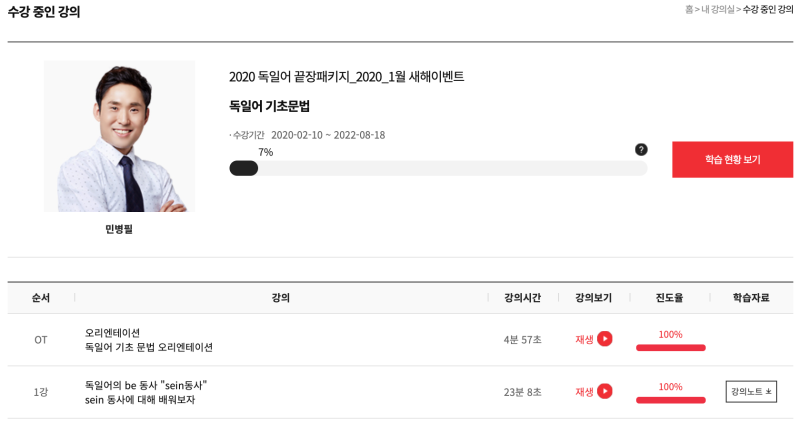Click 수강 중인 강의 breadcrumb item

768,9
